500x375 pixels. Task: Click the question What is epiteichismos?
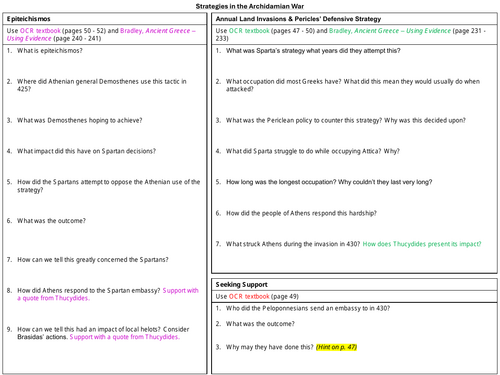click(50, 51)
